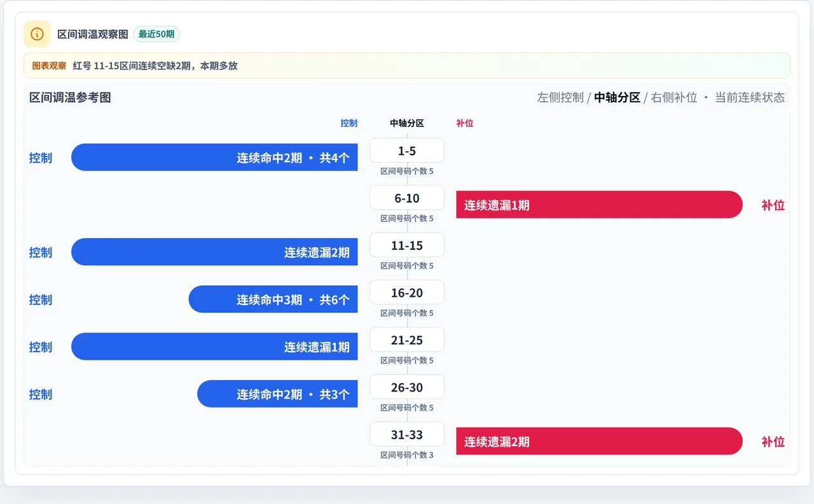Click 控制 label on the 16-20 row
The image size is (814, 504).
pyautogui.click(x=41, y=299)
